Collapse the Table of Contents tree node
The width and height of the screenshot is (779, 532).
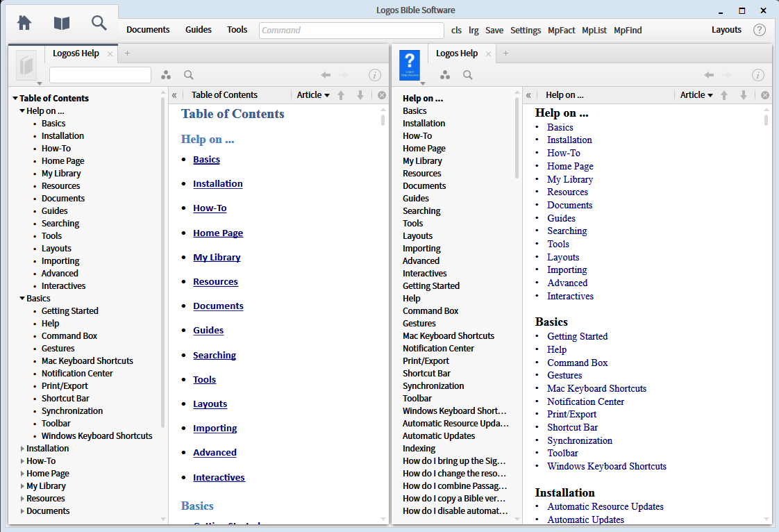click(15, 99)
